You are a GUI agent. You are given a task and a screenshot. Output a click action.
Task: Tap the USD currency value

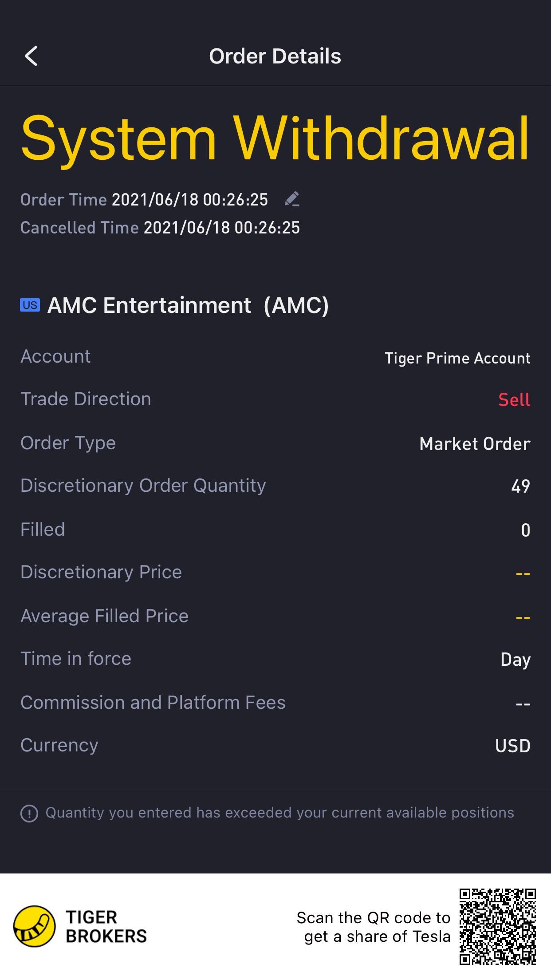click(512, 746)
